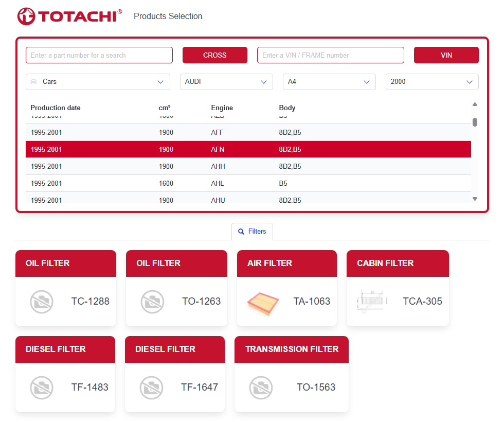Open the AUDI make dropdown
The height and width of the screenshot is (422, 504).
pos(226,82)
